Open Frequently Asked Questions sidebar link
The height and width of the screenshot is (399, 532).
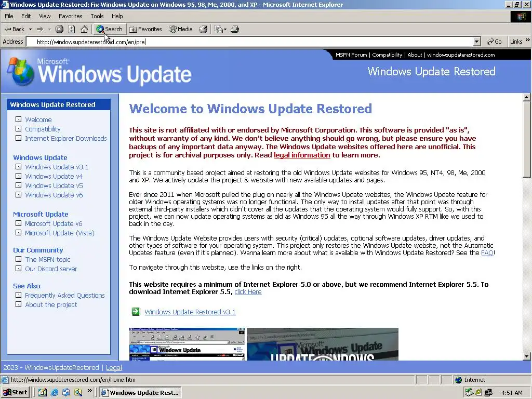[x=65, y=296]
